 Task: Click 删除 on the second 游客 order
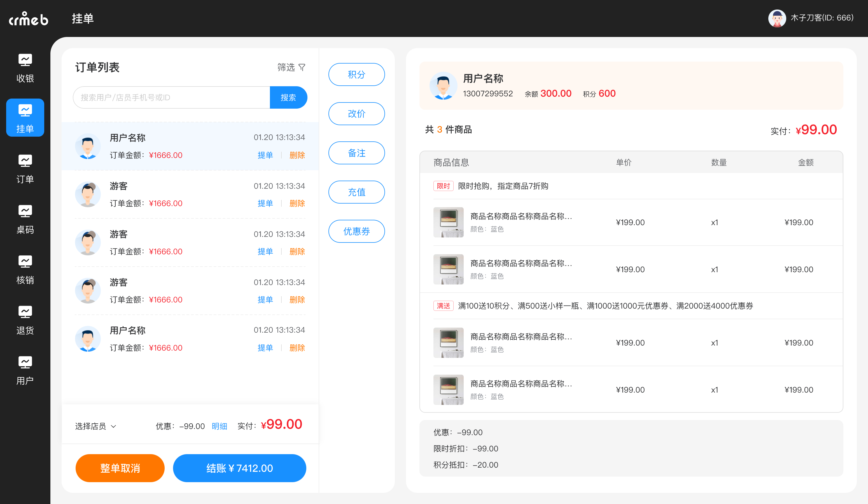tap(297, 251)
